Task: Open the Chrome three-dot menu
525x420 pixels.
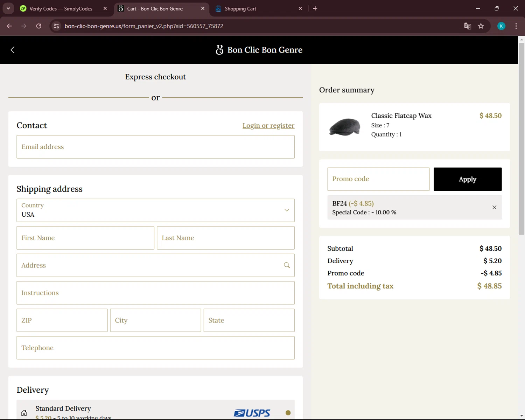Action: (x=516, y=26)
